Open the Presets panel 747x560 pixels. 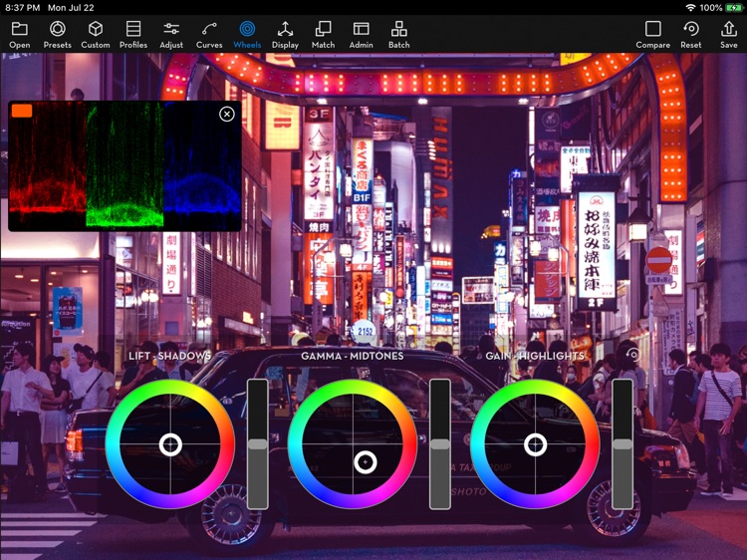[57, 35]
